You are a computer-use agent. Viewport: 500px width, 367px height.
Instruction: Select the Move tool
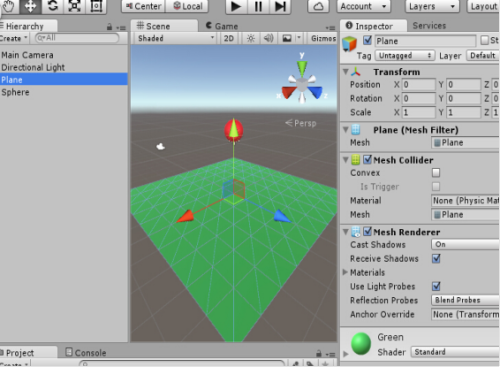coord(30,6)
